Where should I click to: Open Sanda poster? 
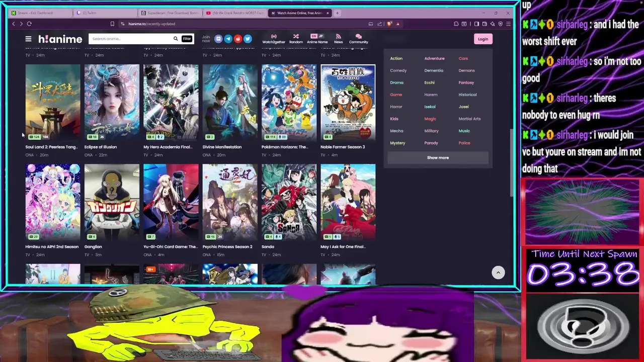289,202
